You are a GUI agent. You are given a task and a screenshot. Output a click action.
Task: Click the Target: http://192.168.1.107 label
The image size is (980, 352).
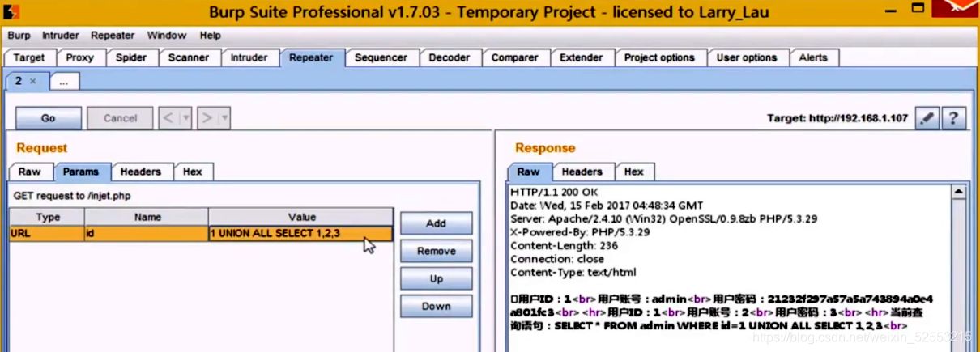pos(838,118)
